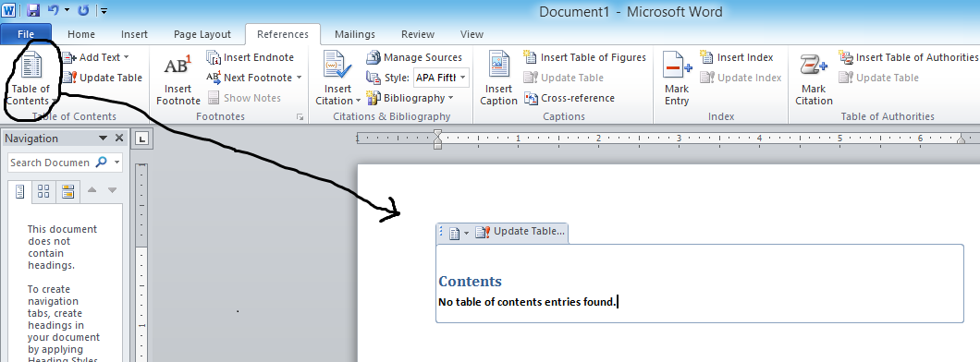Click the Save icon in Quick Access Toolbar

coord(33,10)
